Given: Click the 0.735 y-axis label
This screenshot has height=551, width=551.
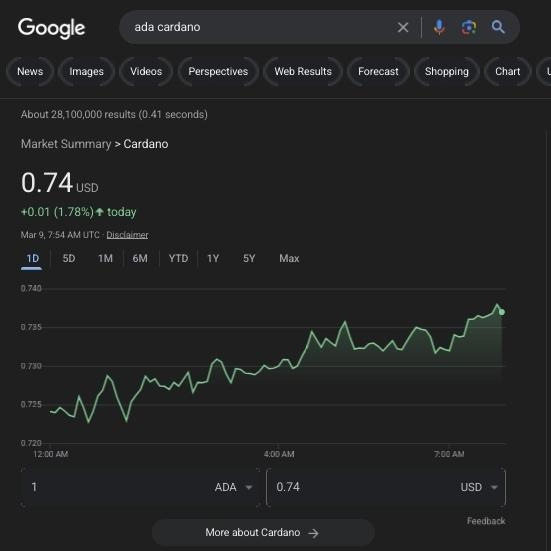Looking at the screenshot, I should pos(31,327).
